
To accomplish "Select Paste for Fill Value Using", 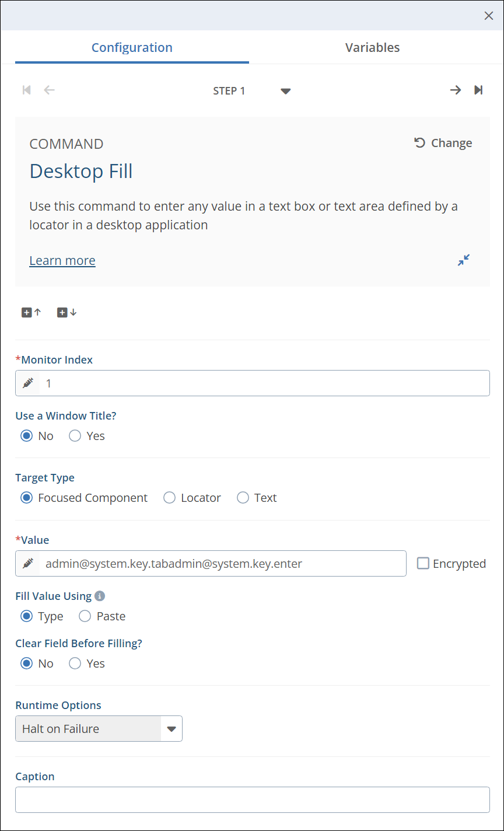I will pos(85,616).
